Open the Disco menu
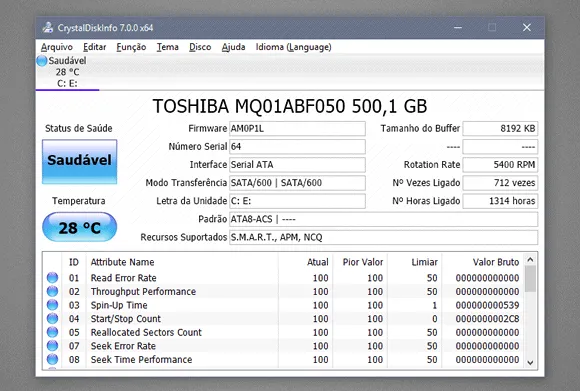 click(200, 47)
